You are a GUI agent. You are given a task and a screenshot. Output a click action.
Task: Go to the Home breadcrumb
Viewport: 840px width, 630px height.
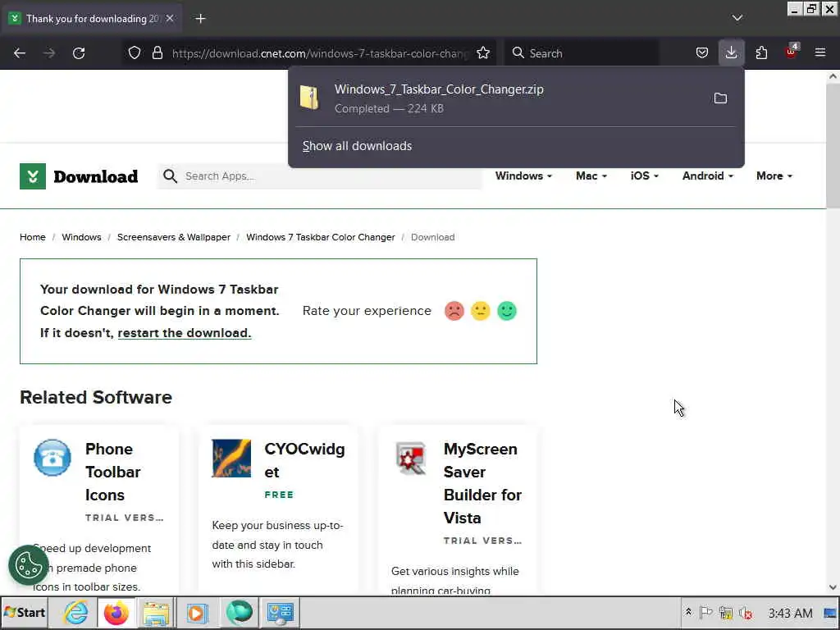click(x=33, y=237)
